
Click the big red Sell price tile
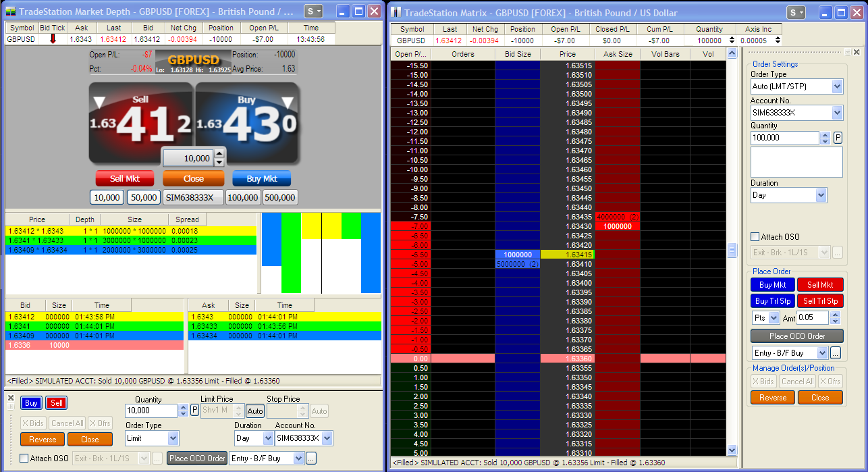(141, 122)
